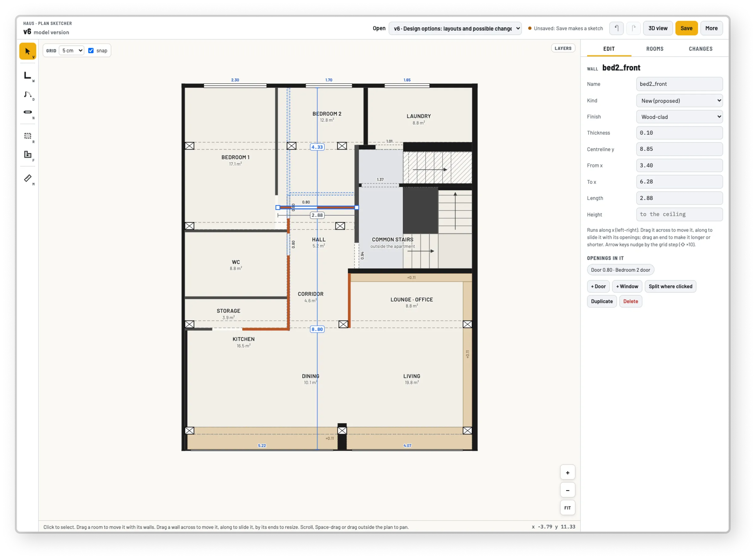Click the Centreline y field
756x559 pixels.
pos(679,149)
